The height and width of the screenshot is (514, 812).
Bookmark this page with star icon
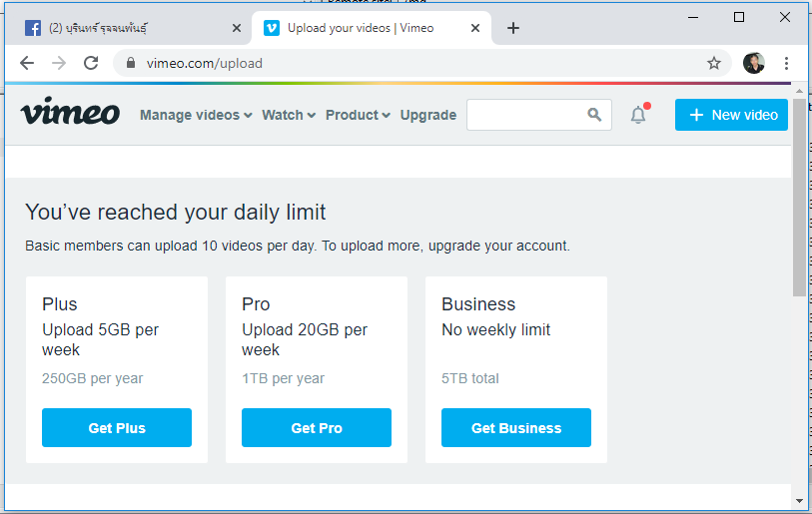(714, 63)
